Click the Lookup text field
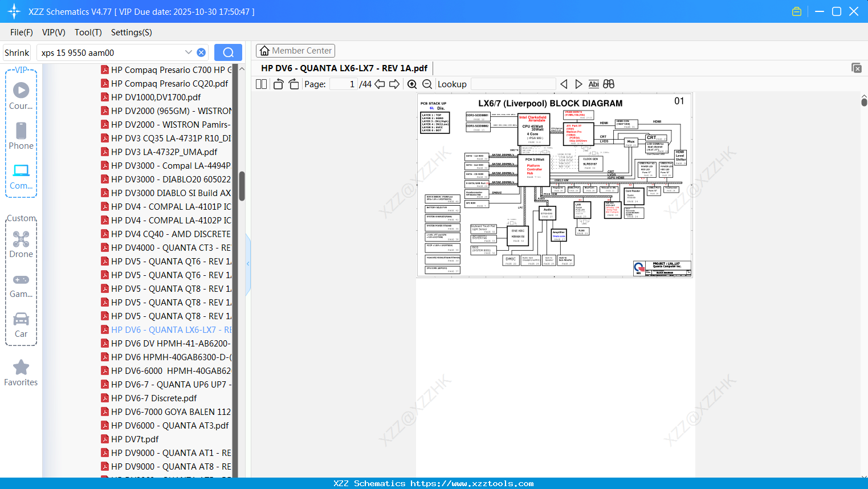This screenshot has height=489, width=868. coord(513,84)
